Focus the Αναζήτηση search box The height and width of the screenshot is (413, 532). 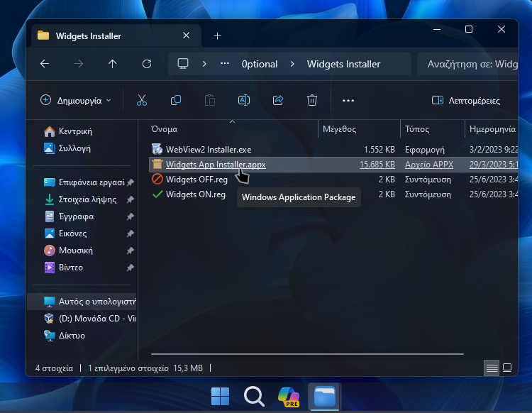[x=467, y=64]
